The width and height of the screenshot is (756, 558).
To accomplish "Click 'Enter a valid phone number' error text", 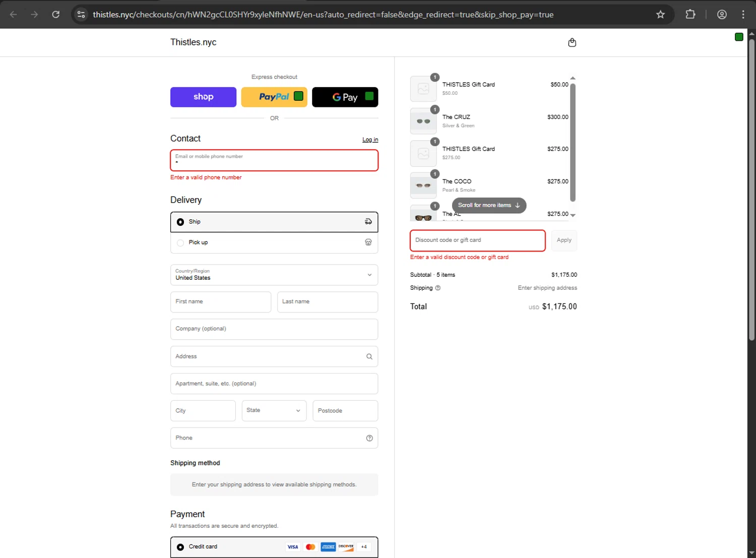I will point(206,177).
